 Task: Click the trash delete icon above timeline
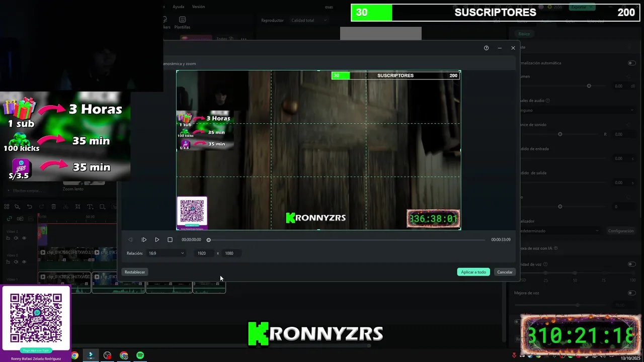coord(53,207)
